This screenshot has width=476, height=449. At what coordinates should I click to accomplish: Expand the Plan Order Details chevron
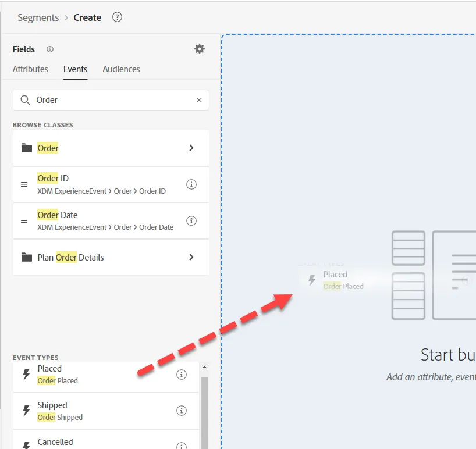coord(191,257)
